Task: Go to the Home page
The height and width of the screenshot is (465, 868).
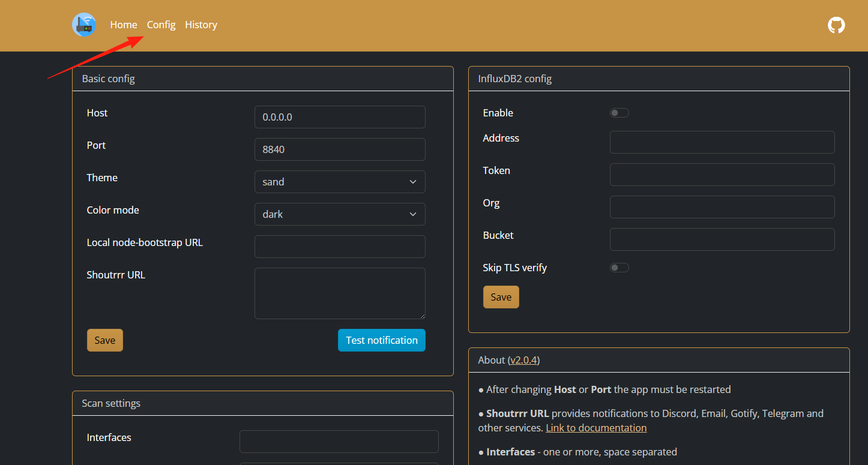Action: (x=124, y=25)
